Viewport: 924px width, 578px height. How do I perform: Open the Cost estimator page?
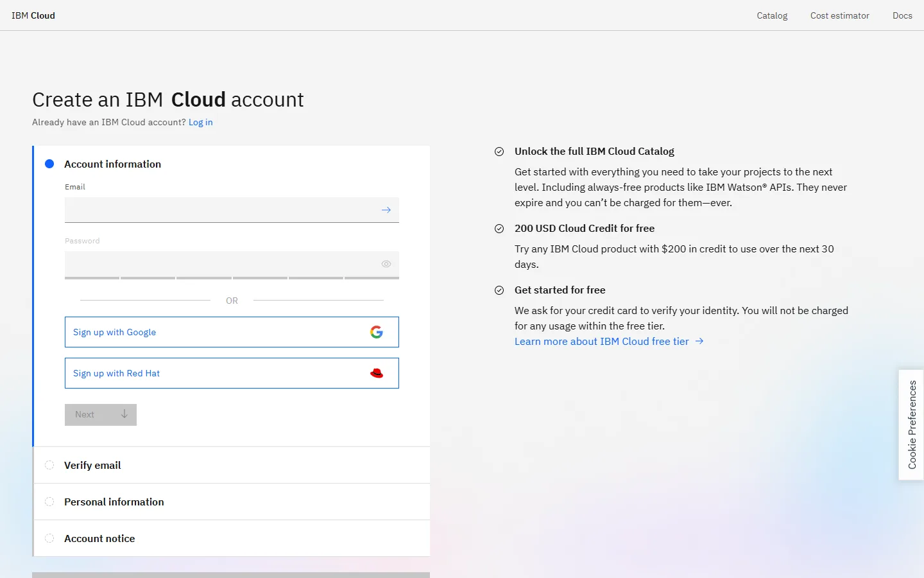click(840, 15)
